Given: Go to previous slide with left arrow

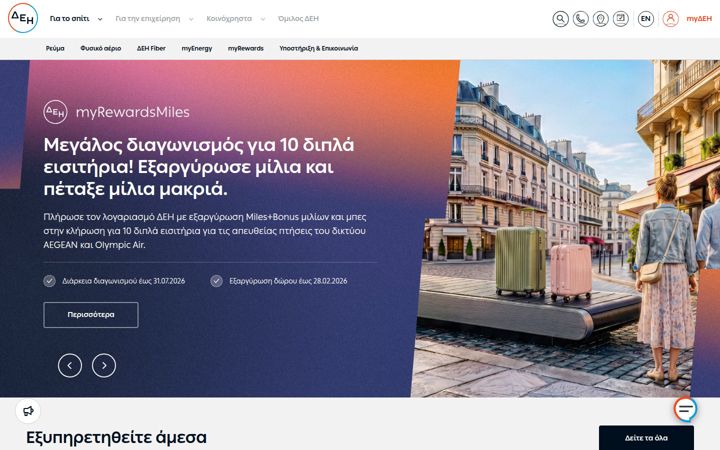Looking at the screenshot, I should coord(70,366).
